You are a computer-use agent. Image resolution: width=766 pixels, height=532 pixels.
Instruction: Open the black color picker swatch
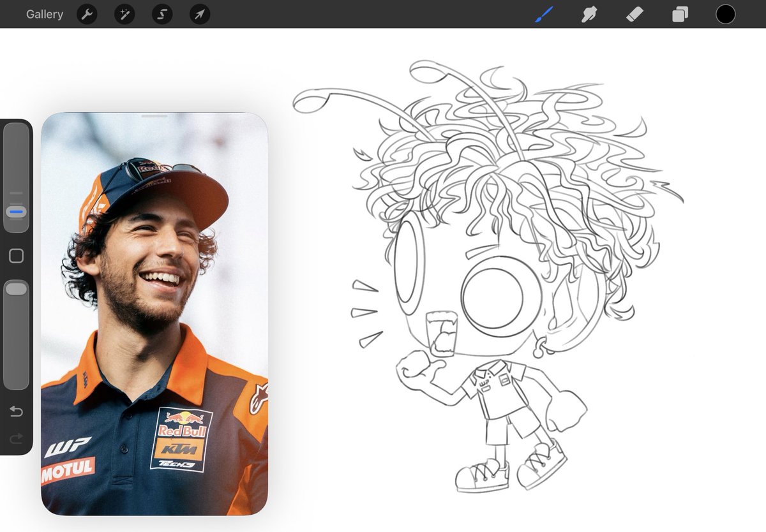click(725, 14)
